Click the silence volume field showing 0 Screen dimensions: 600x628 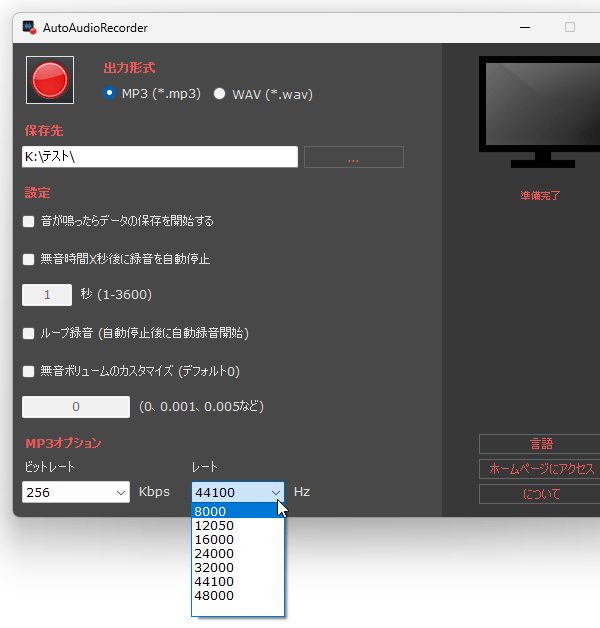(76, 407)
